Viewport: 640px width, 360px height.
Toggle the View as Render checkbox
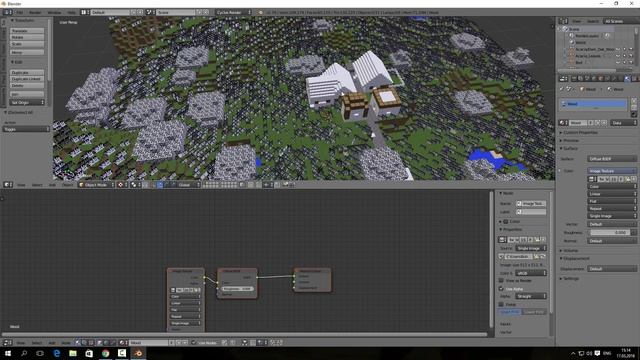coord(501,281)
